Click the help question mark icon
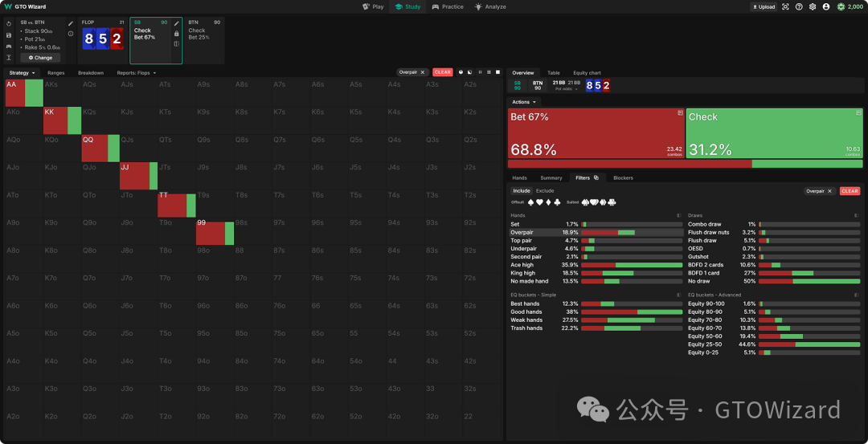This screenshot has height=444, width=868. [x=799, y=6]
